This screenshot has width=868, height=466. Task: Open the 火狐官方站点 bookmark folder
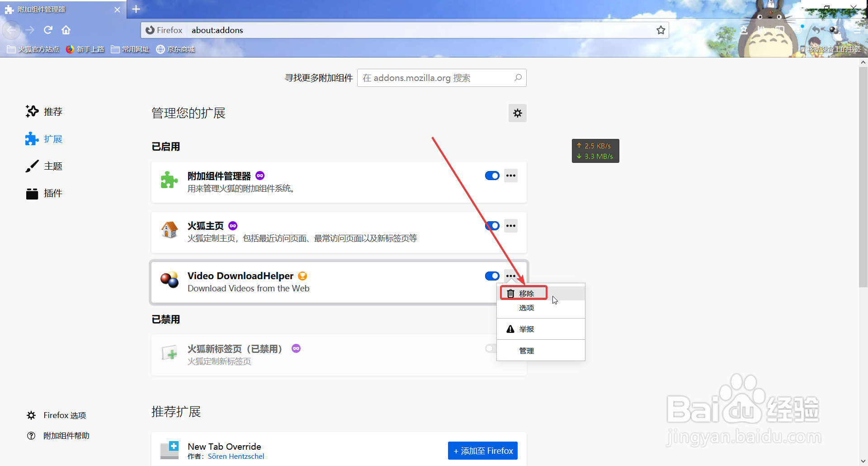coord(33,49)
